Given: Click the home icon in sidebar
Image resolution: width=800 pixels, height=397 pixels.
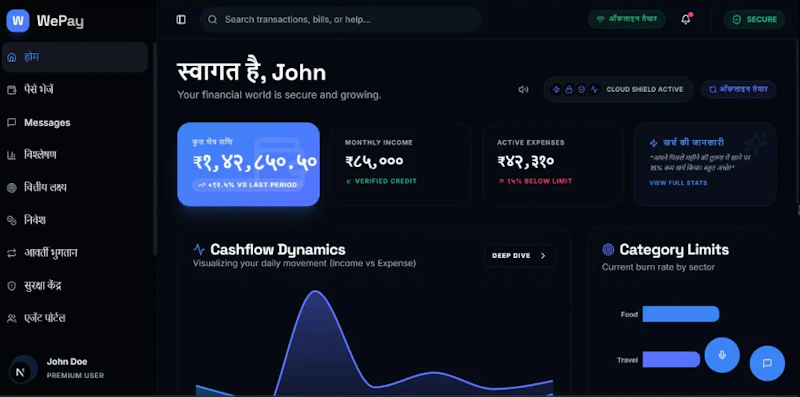Looking at the screenshot, I should point(11,57).
